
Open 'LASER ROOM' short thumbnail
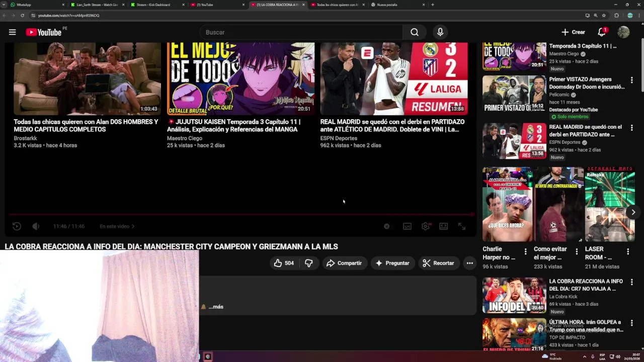tap(610, 204)
